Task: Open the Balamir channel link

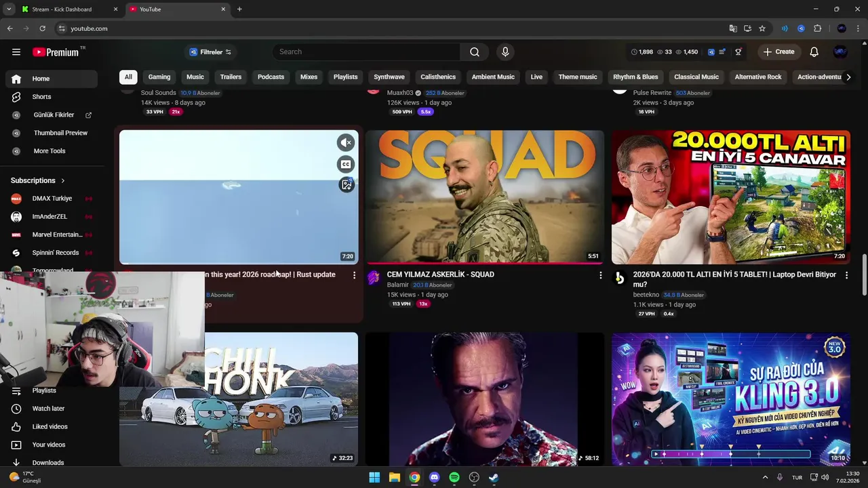Action: click(398, 285)
